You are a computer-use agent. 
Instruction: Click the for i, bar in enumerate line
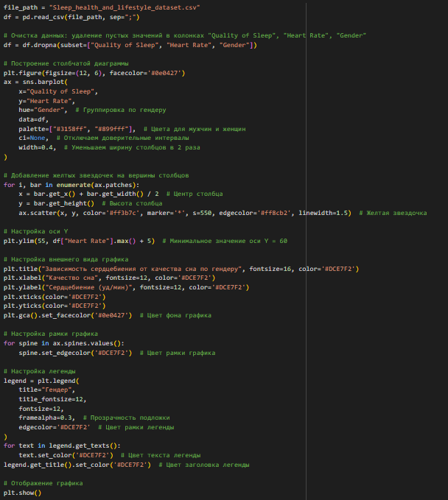71,186
